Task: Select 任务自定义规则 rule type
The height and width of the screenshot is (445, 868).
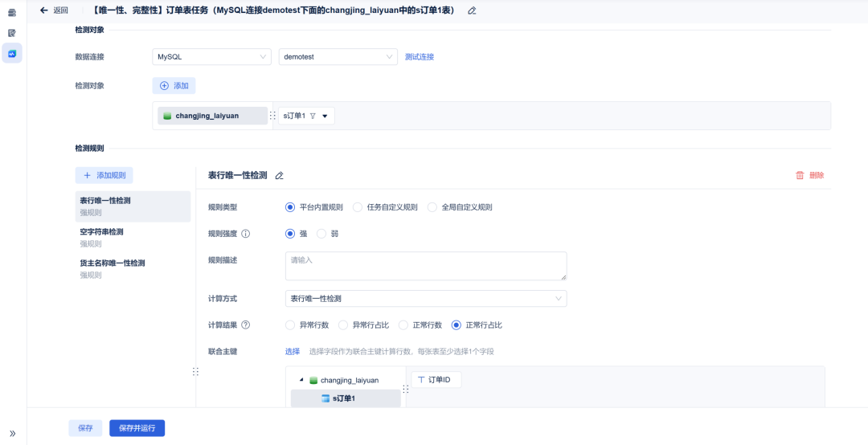Action: tap(385, 207)
